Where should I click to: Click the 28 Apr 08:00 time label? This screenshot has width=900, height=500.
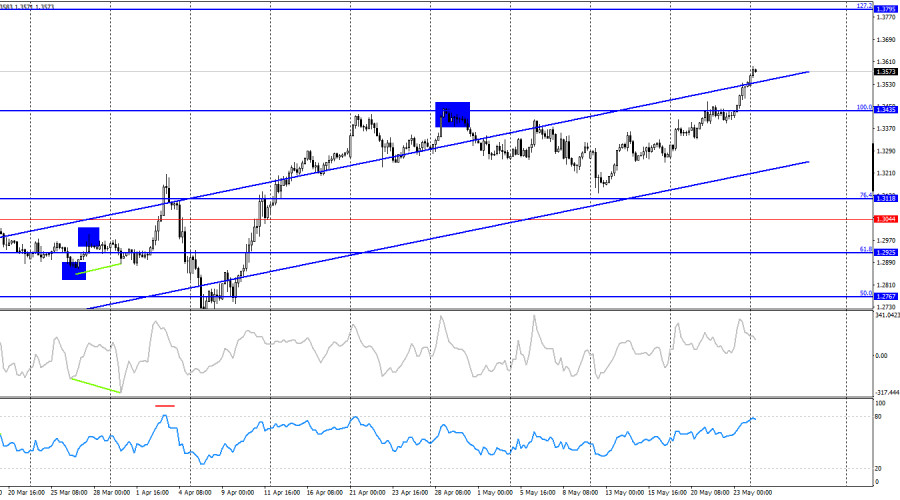(x=453, y=493)
